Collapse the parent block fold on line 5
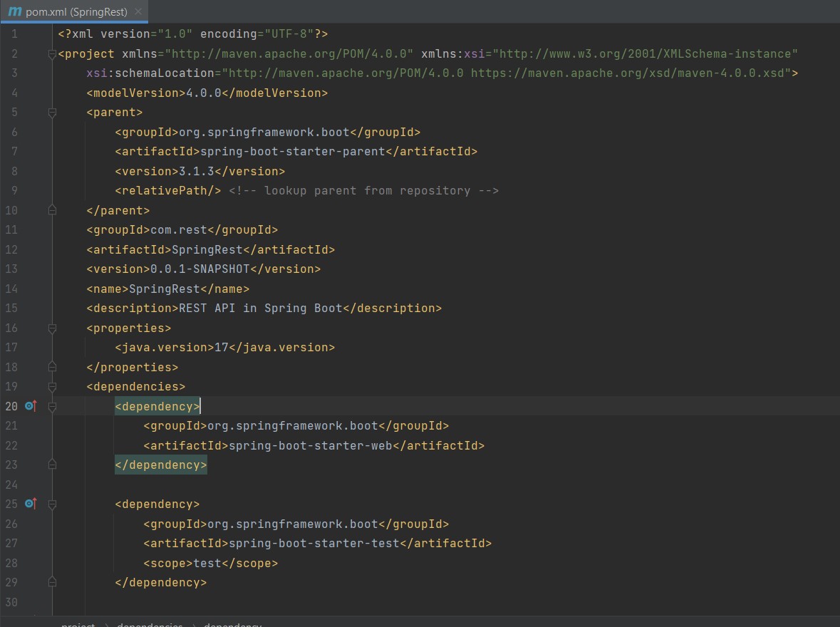The height and width of the screenshot is (627, 840). point(52,113)
